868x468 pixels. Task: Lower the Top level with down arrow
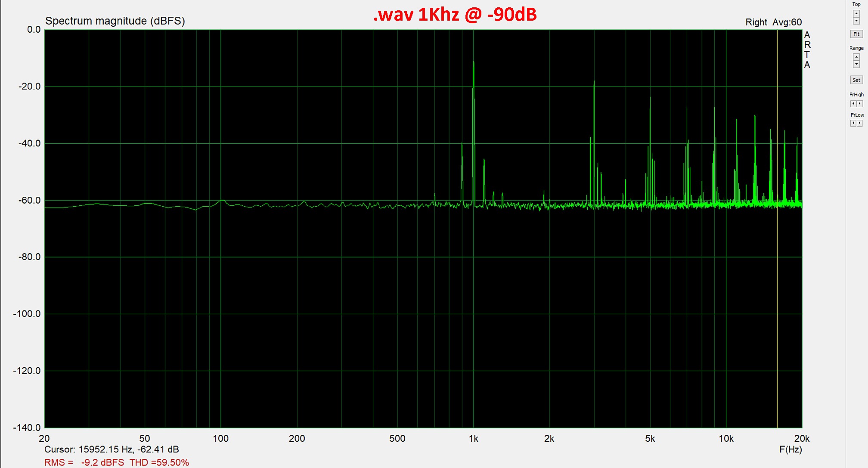[x=856, y=21]
